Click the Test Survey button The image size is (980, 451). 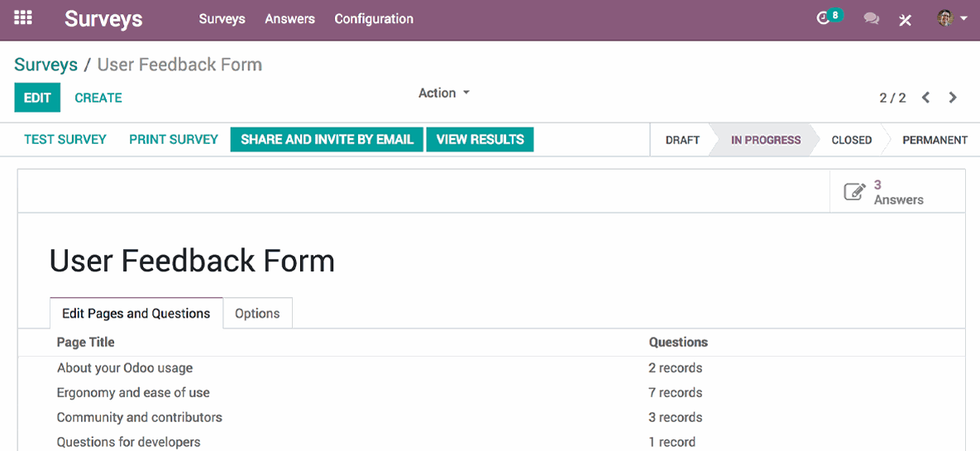(x=65, y=140)
